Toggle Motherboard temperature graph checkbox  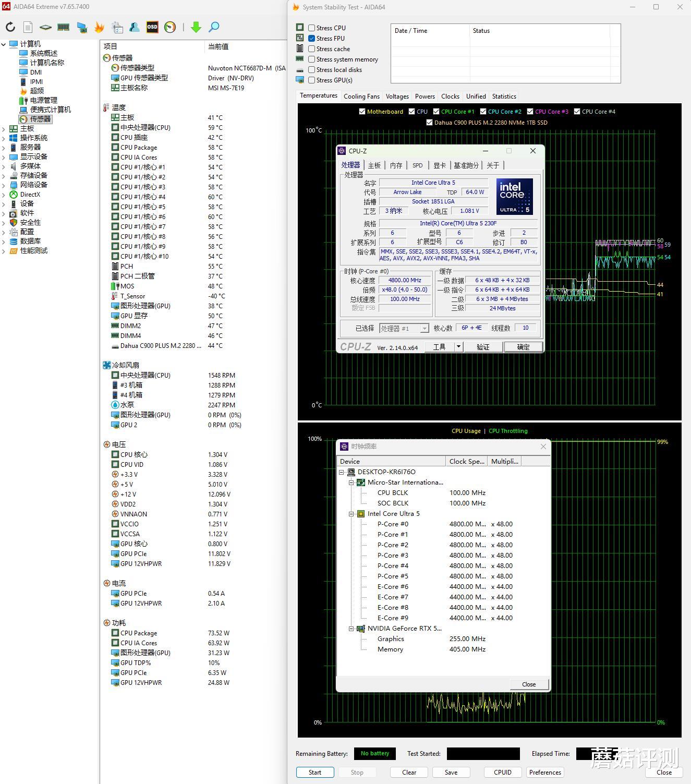[x=362, y=112]
